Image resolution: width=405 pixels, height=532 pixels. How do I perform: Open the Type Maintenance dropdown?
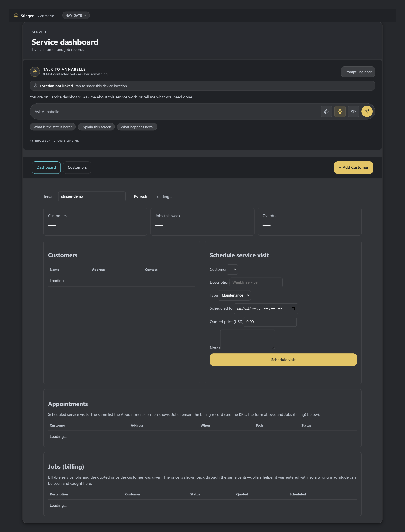pos(234,295)
